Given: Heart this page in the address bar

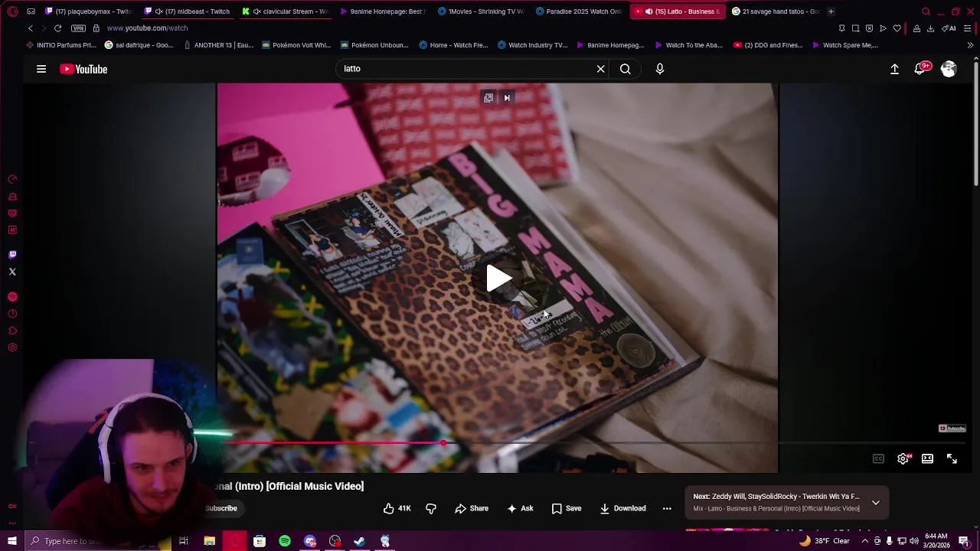Looking at the screenshot, I should pyautogui.click(x=897, y=28).
